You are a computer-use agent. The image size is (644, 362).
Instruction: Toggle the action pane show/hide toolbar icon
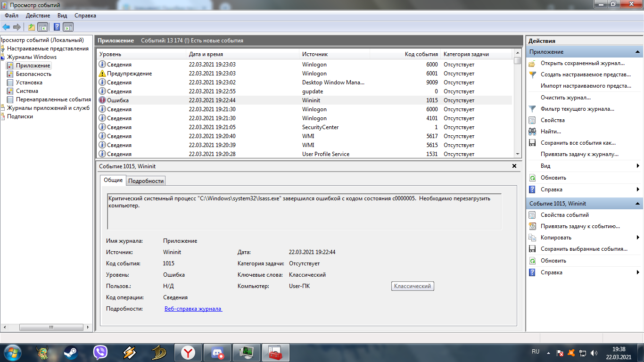68,27
